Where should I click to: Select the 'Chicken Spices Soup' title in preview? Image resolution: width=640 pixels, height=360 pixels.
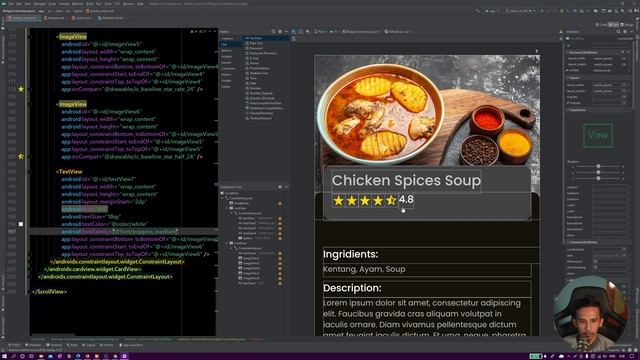(406, 180)
